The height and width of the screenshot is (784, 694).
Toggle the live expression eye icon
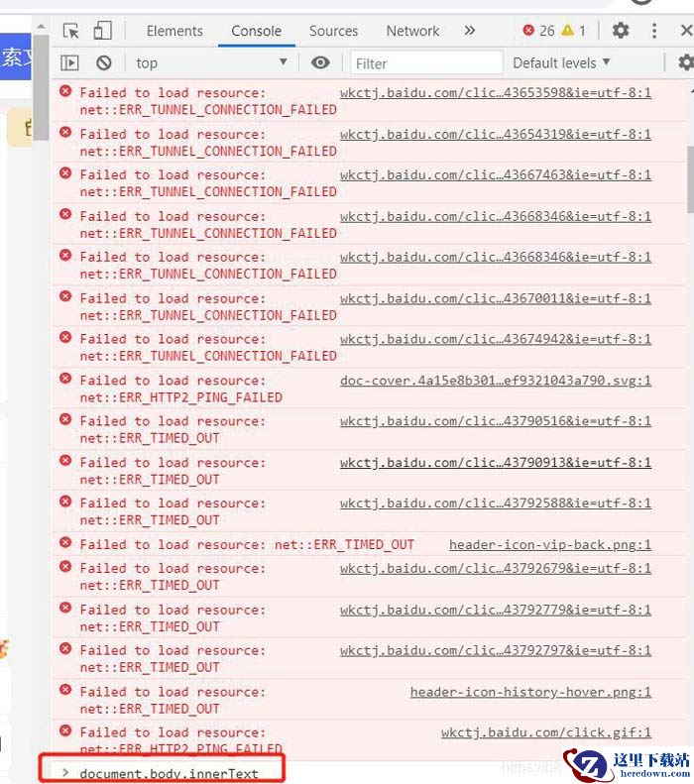point(320,63)
